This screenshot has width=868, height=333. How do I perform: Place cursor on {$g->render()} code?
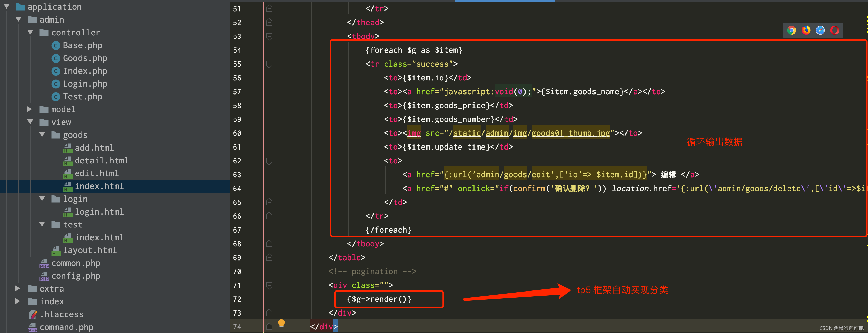[379, 299]
